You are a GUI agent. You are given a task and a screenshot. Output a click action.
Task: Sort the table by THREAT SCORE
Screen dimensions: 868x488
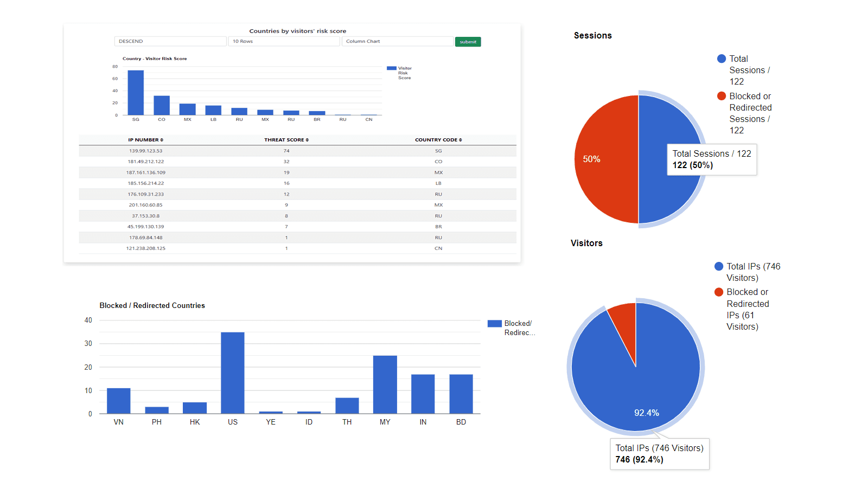[286, 139]
